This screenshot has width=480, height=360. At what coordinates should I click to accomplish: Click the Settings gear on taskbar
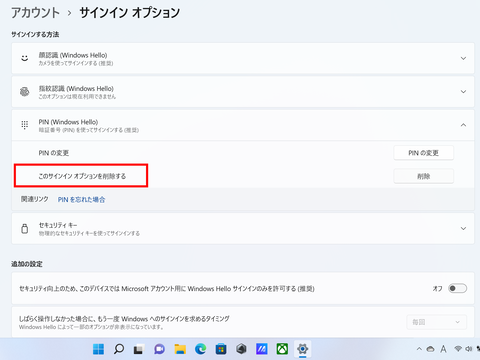click(303, 349)
